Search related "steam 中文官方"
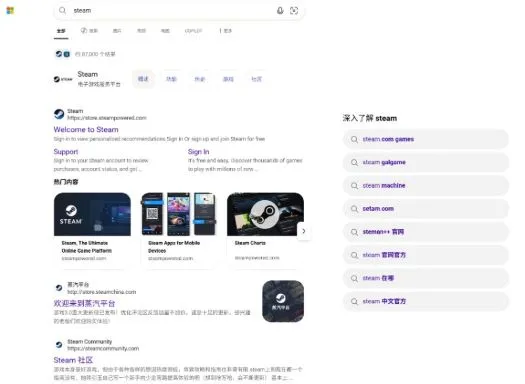This screenshot has height=384, width=525. pos(426,301)
